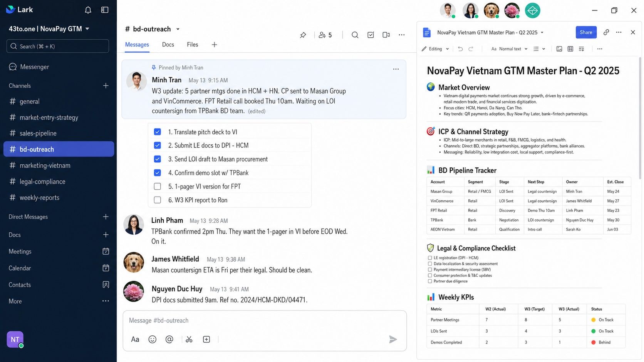Viewport: 644px width, 362px height.
Task: Click the add attachment plus icon
Action: pos(206,339)
